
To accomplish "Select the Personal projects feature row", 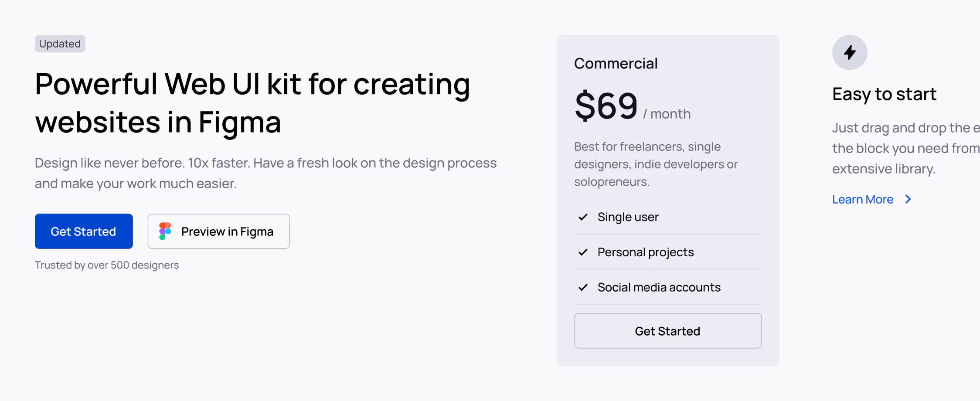I will point(668,252).
